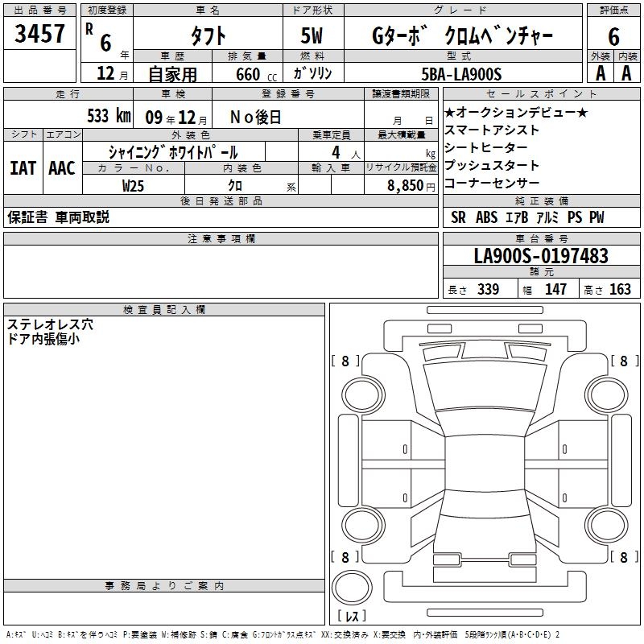The image size is (644, 644).
Task: Click height value 163
Action: [620, 289]
